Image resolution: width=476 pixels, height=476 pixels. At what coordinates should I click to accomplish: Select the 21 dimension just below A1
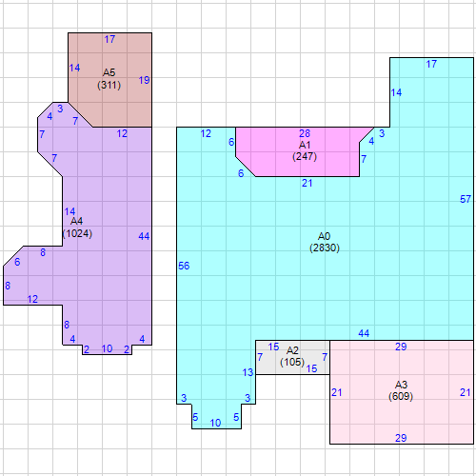pyautogui.click(x=307, y=183)
